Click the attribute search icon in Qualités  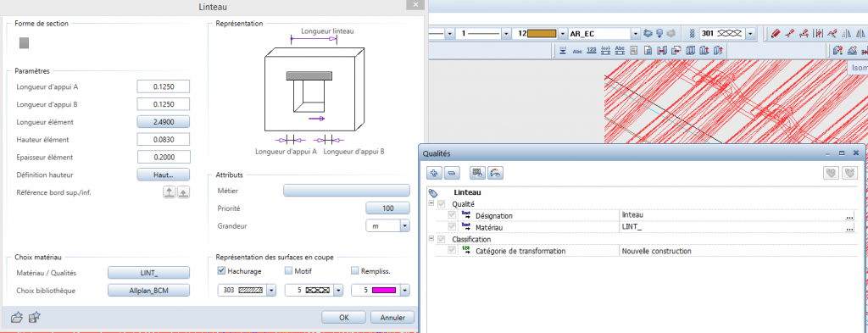point(478,173)
